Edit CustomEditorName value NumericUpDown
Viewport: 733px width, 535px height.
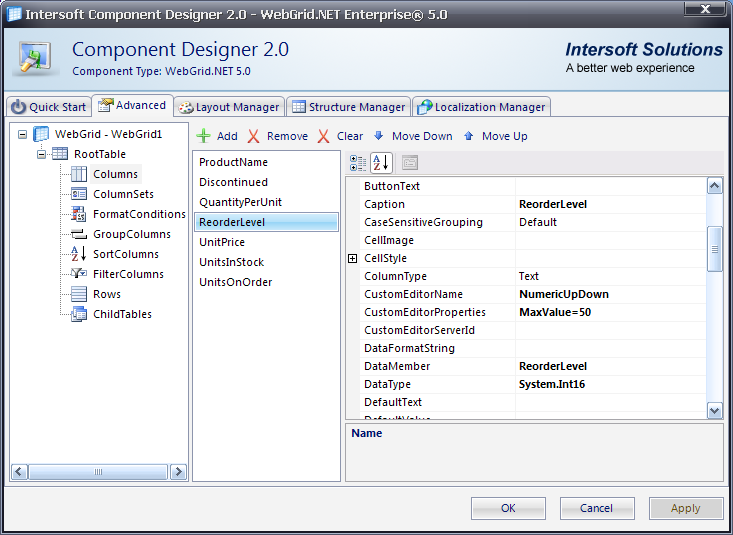[x=610, y=294]
